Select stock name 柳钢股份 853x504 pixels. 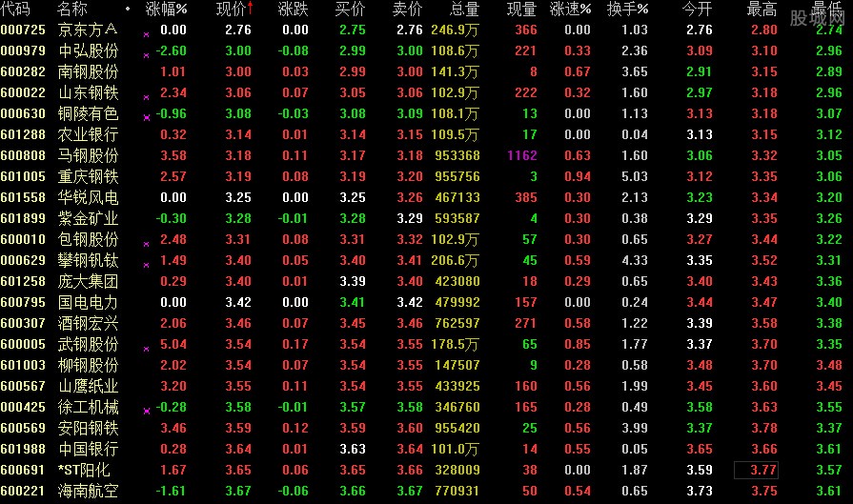[88, 365]
